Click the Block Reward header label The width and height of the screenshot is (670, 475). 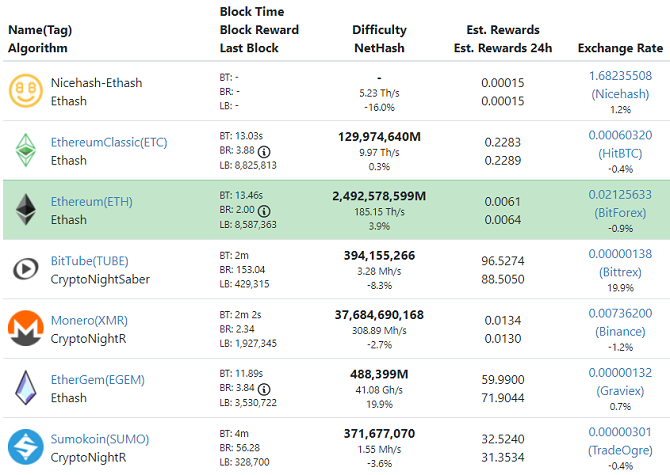tap(259, 30)
